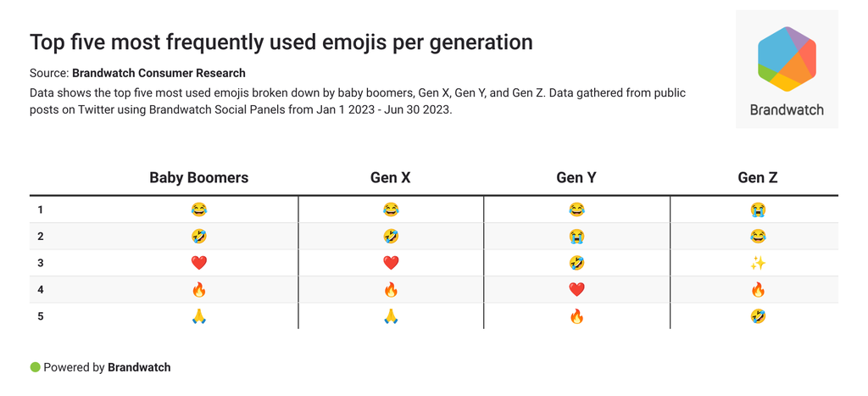Select the Gen Z column header
Image resolution: width=868 pixels, height=396 pixels.
[x=758, y=178]
